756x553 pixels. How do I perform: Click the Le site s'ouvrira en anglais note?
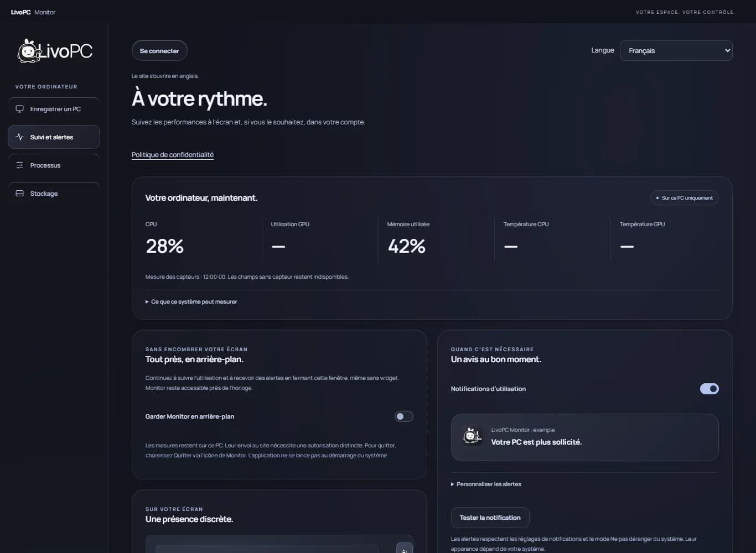click(165, 76)
